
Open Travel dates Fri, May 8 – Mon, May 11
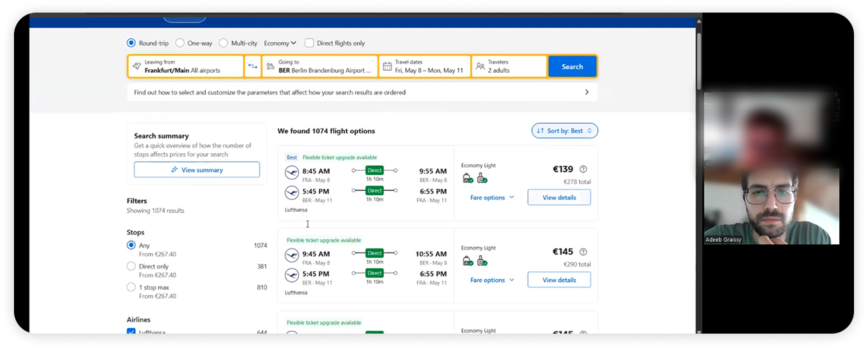424,66
